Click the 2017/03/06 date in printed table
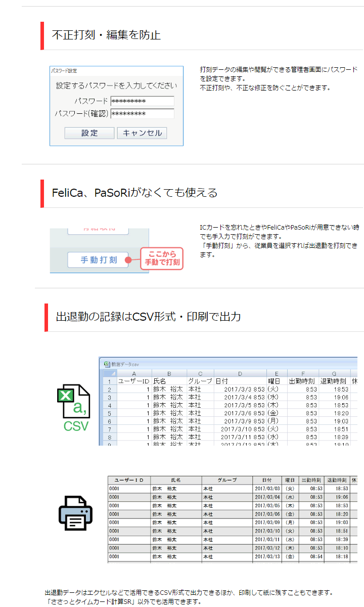Viewport: 364px width, 607px height. click(268, 513)
